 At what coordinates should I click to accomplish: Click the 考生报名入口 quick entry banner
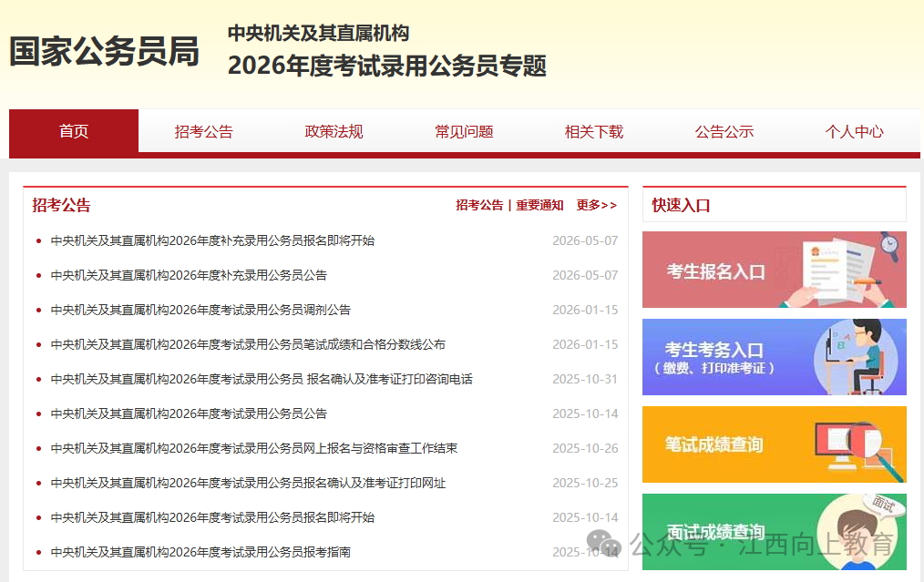click(x=775, y=270)
